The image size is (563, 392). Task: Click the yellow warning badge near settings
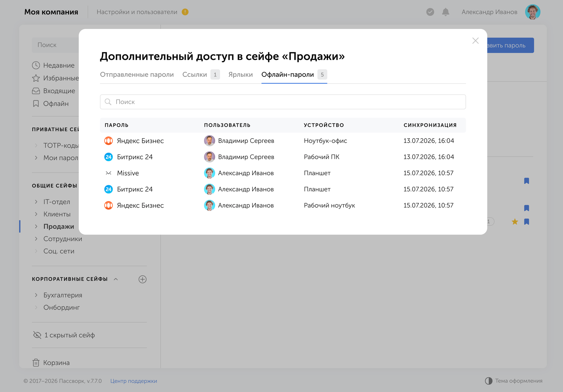[x=185, y=12]
